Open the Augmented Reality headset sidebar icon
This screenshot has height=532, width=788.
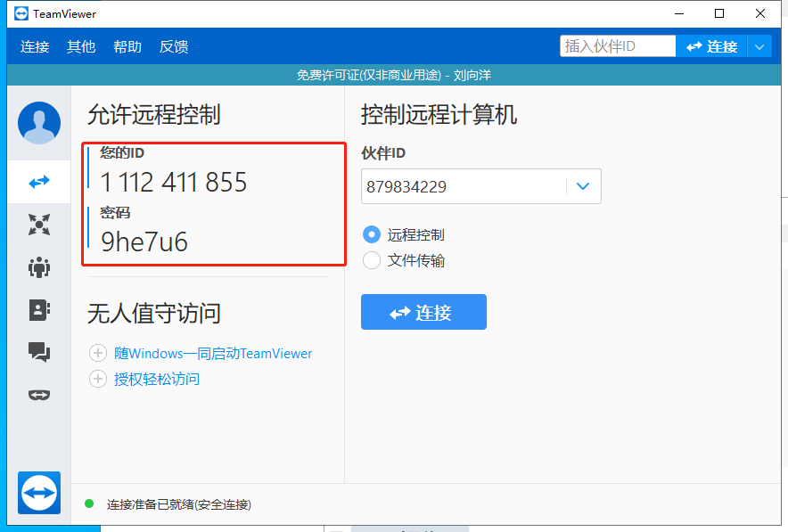click(x=39, y=396)
